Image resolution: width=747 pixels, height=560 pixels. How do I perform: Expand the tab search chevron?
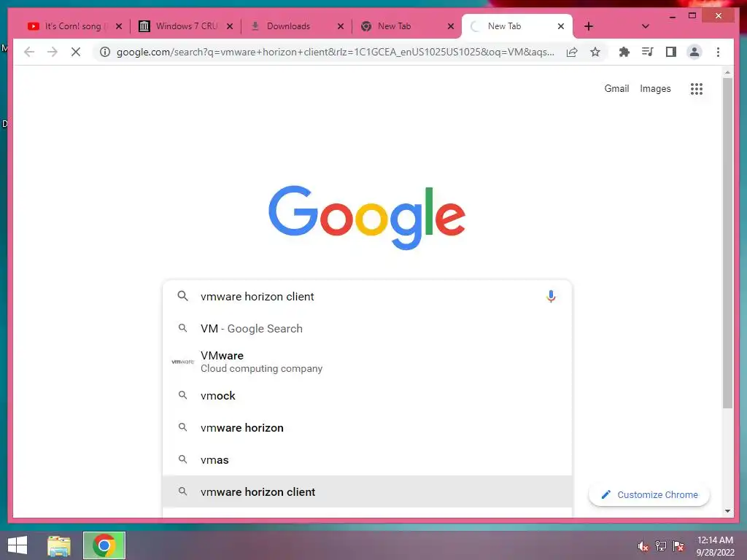pos(645,26)
